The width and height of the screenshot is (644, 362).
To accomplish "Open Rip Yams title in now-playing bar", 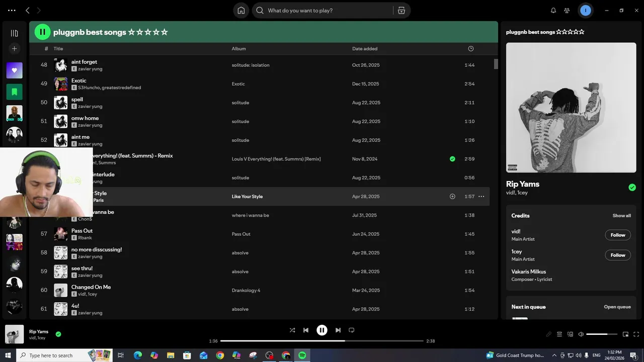I will pos(39,331).
